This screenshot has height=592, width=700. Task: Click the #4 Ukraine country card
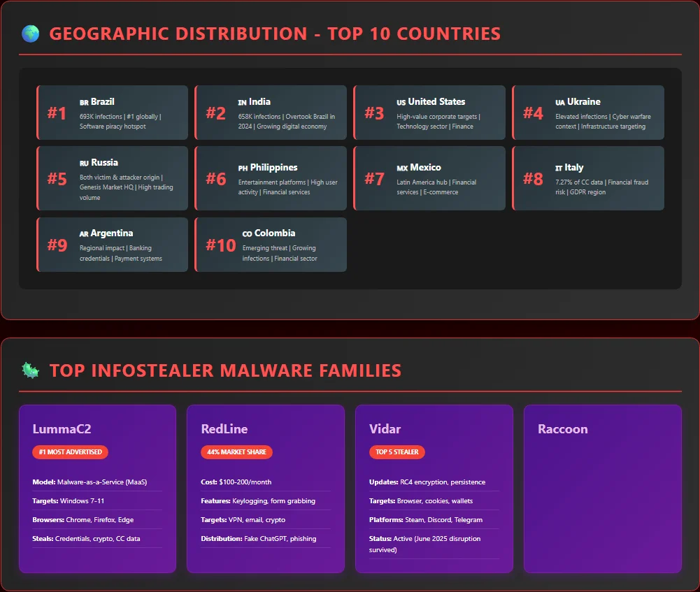pos(588,113)
